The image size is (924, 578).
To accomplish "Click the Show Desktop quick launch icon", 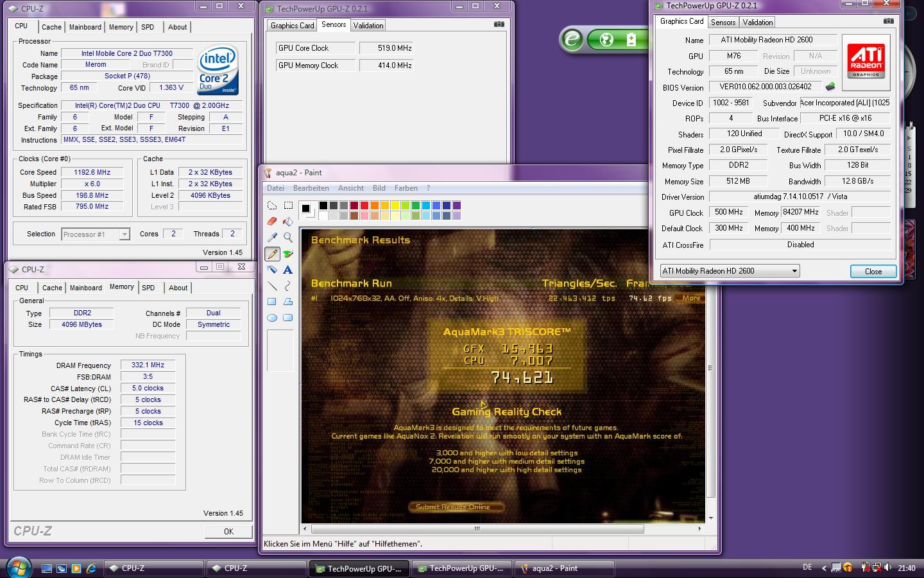I will tap(47, 568).
